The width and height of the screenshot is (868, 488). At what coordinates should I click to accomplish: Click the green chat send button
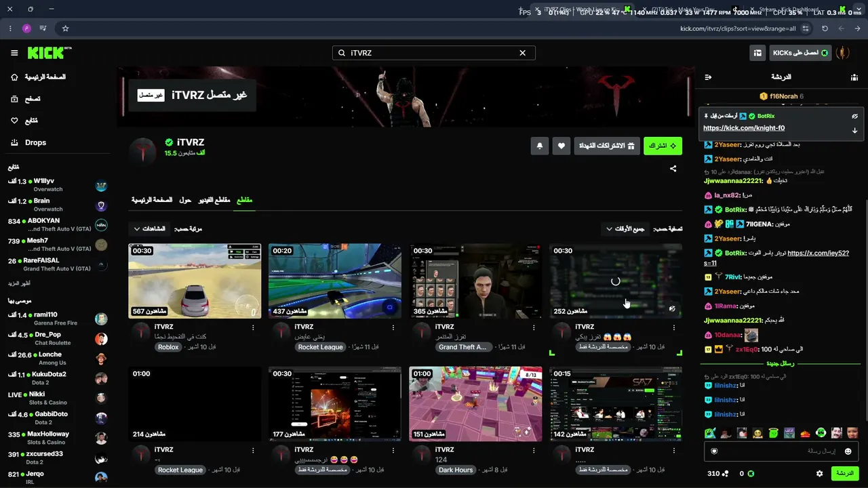click(x=845, y=474)
